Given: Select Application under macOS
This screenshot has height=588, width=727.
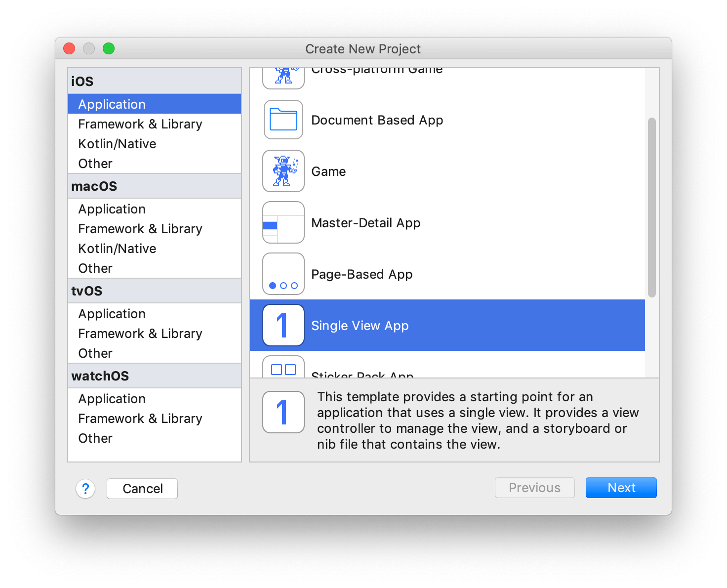Looking at the screenshot, I should (155, 209).
